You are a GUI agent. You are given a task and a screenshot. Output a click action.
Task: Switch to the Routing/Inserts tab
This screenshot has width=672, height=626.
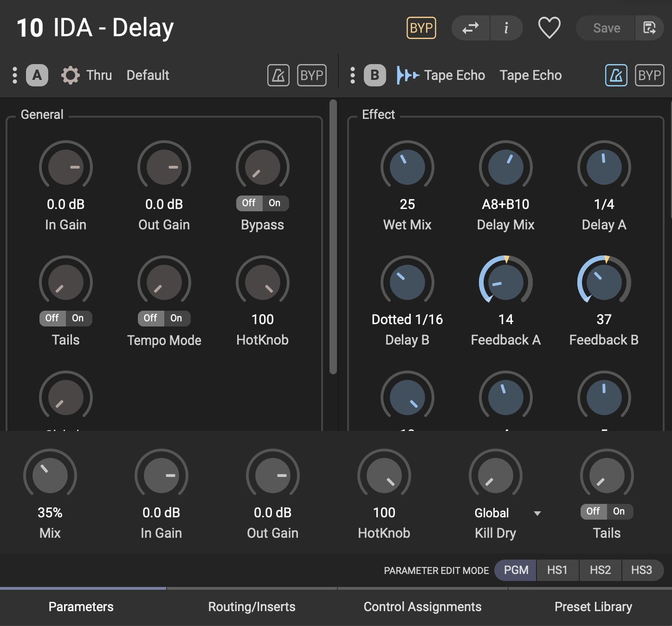coord(252,607)
